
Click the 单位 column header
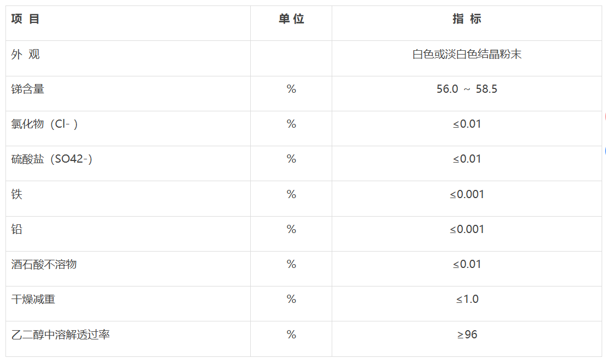coord(291,19)
